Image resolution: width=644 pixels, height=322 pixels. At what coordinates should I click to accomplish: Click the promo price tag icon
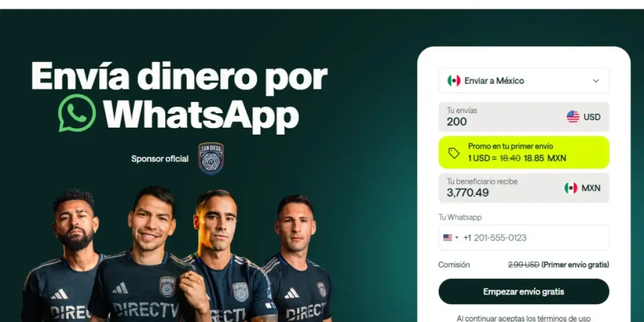click(454, 153)
